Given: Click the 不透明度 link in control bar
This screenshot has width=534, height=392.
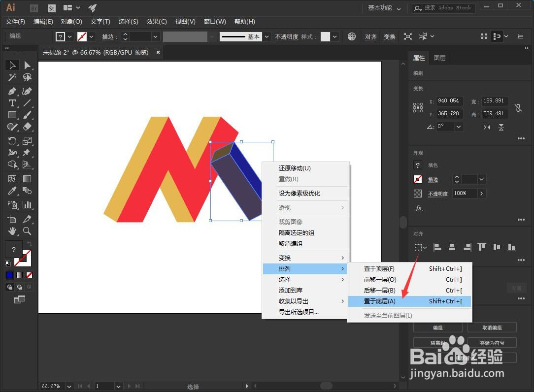Looking at the screenshot, I should [286, 37].
